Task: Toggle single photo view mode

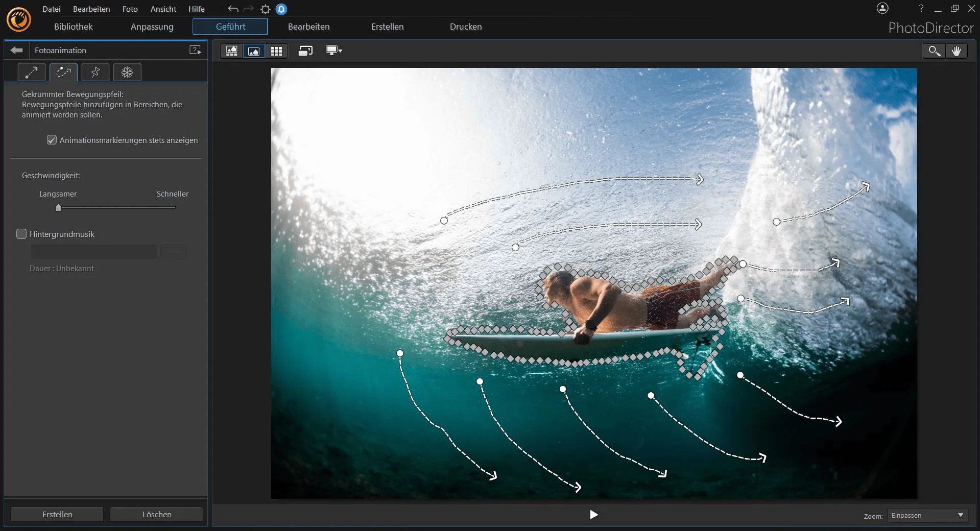Action: click(x=254, y=51)
